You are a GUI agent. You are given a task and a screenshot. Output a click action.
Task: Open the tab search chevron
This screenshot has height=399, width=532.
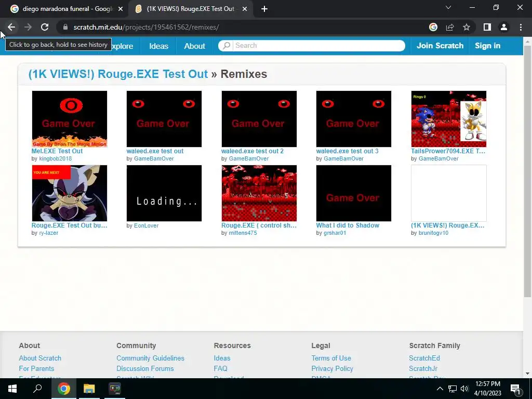click(448, 7)
